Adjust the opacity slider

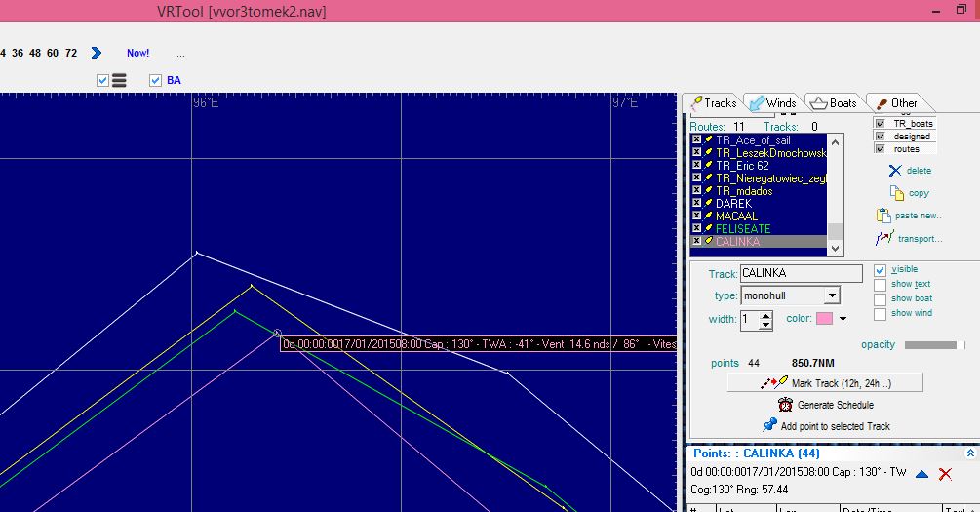coord(934,345)
